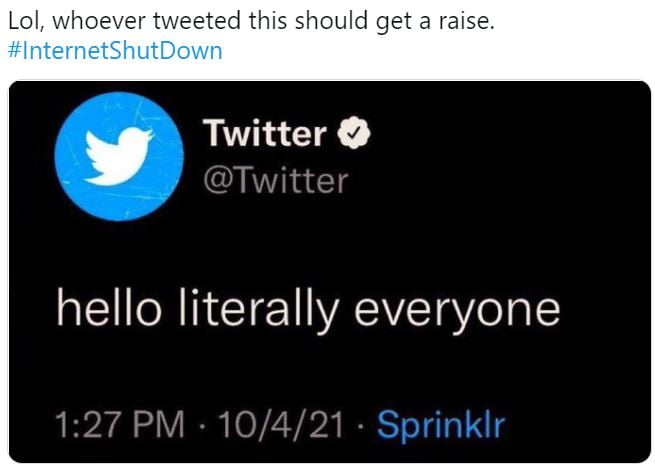Screen dimensions: 655x466
Task: Select the bold Twitter display name
Action: pos(264,133)
